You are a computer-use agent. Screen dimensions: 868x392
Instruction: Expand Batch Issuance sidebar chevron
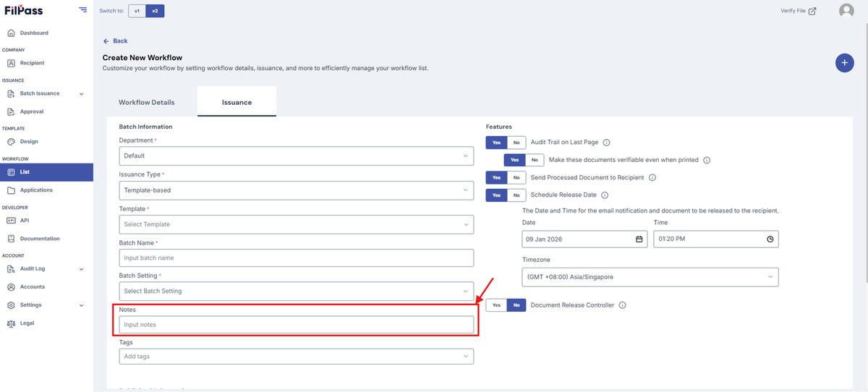click(x=81, y=93)
